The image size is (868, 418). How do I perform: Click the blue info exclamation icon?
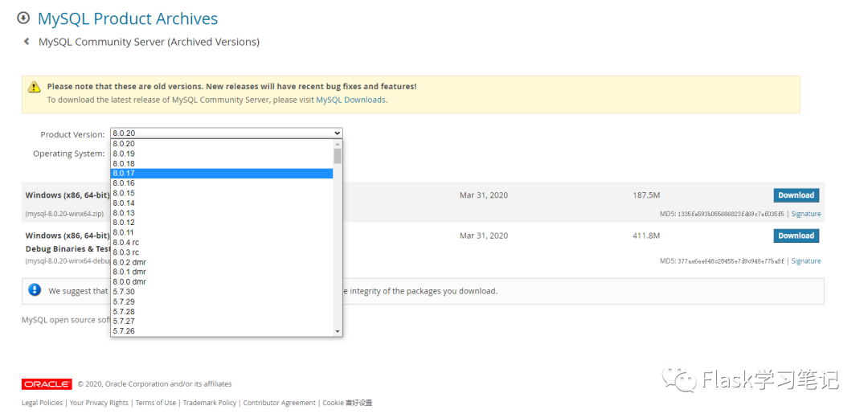[x=35, y=289]
